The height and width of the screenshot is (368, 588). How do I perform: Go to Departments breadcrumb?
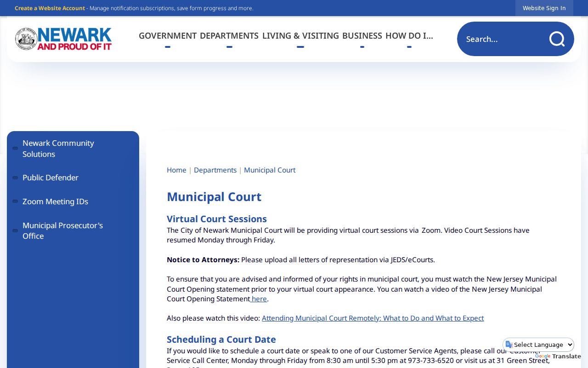click(x=215, y=170)
